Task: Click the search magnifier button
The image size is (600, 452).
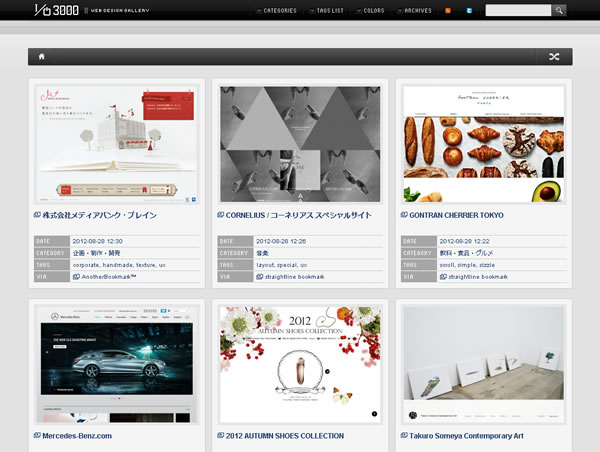Action: click(x=559, y=10)
